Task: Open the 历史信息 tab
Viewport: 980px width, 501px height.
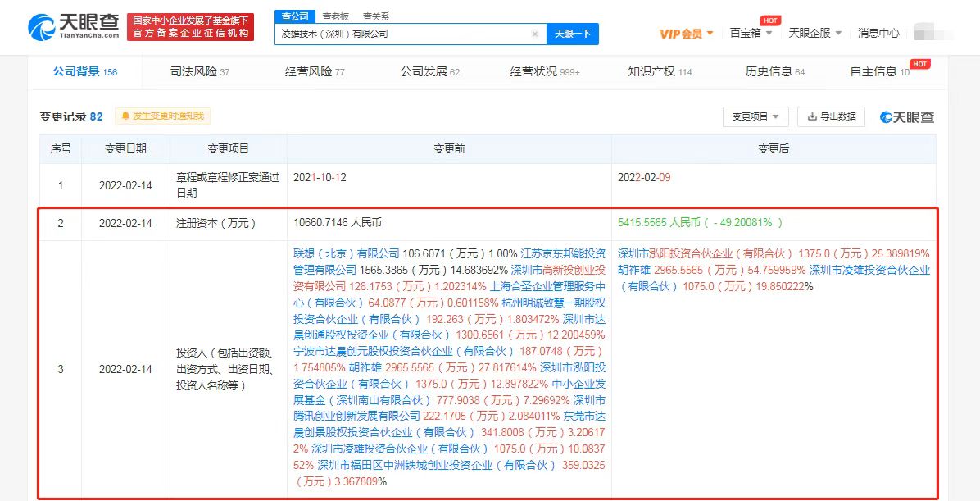Action: click(x=774, y=72)
